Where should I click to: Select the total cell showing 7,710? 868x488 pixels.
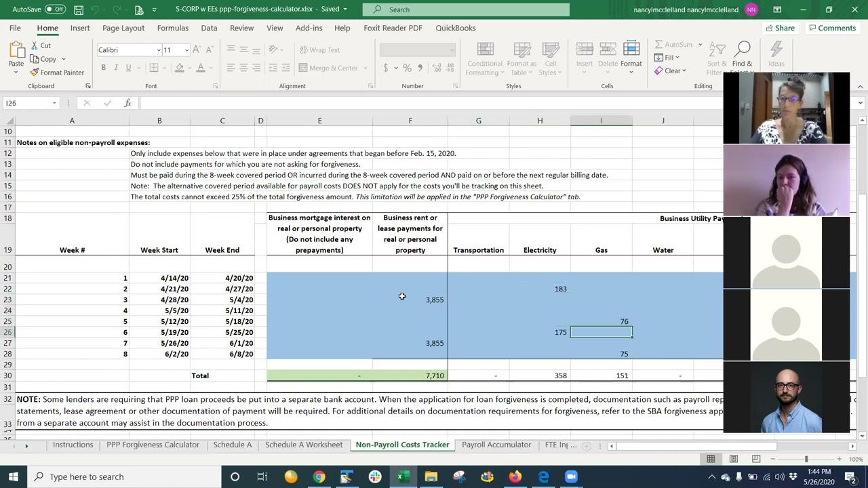coord(410,375)
